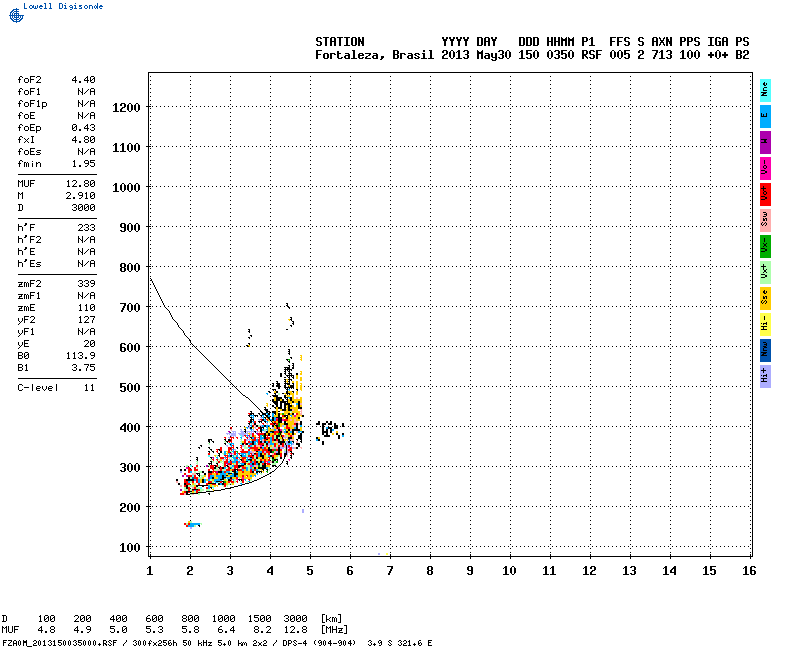Image resolution: width=800 pixels, height=650 pixels.
Task: Click the date 2013 May30 in header
Action: (x=476, y=55)
